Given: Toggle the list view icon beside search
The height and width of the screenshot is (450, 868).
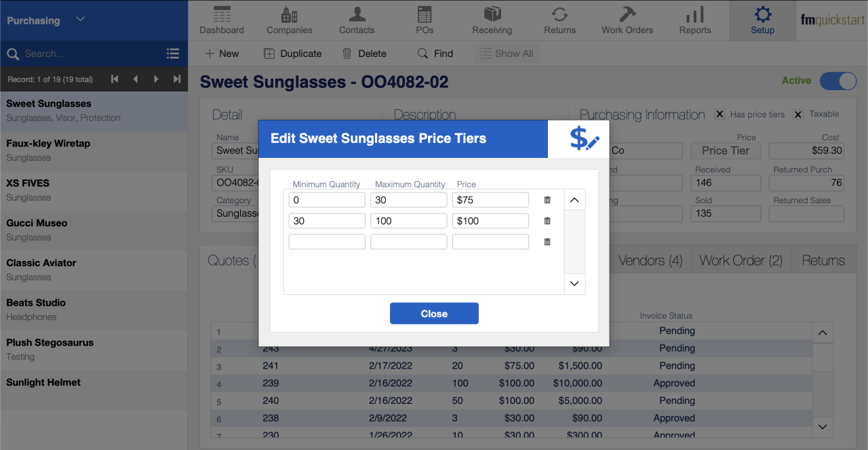Looking at the screenshot, I should click(173, 54).
